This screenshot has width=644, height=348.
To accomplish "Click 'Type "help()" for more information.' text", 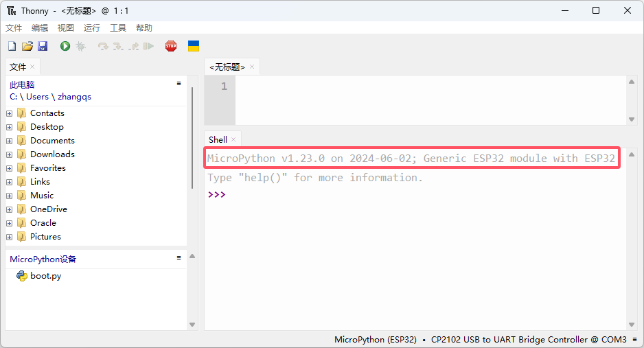I will click(x=315, y=178).
